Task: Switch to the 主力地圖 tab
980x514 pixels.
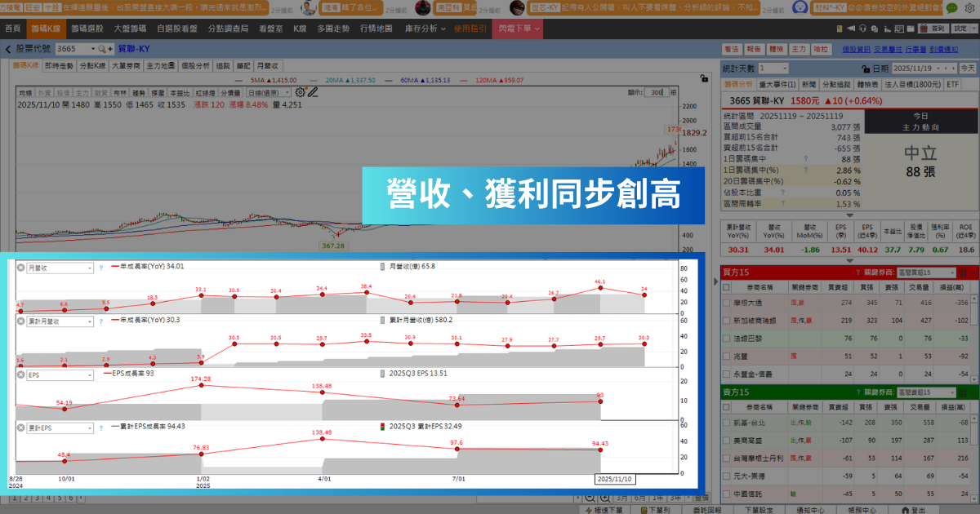Action: (160, 65)
